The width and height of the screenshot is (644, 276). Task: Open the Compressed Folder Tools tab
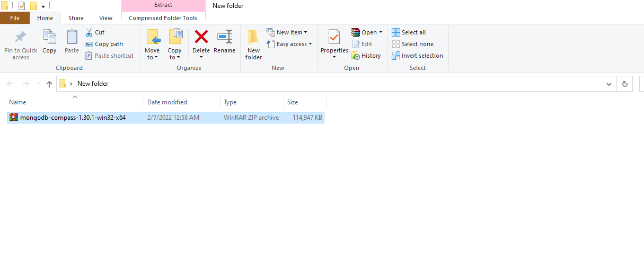[163, 18]
